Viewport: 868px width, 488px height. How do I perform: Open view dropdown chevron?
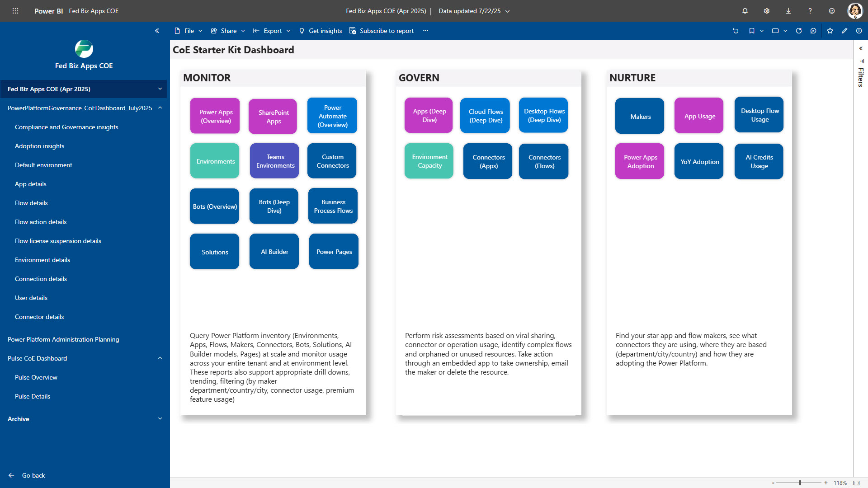pos(785,31)
